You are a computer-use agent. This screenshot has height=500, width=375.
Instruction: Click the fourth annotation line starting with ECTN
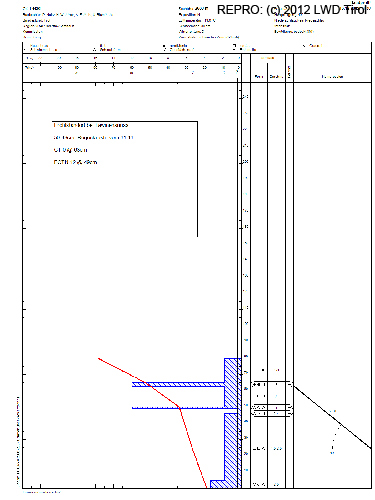pos(75,162)
